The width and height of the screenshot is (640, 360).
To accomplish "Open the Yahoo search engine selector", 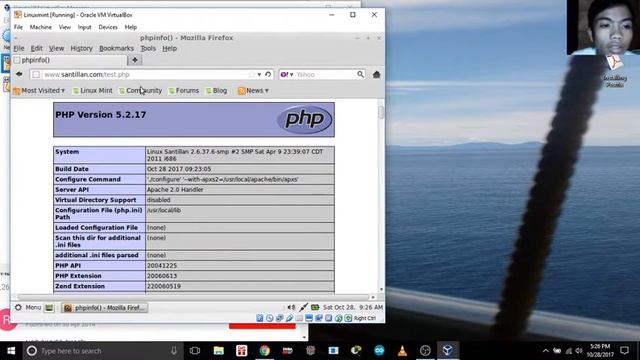I will tap(287, 74).
